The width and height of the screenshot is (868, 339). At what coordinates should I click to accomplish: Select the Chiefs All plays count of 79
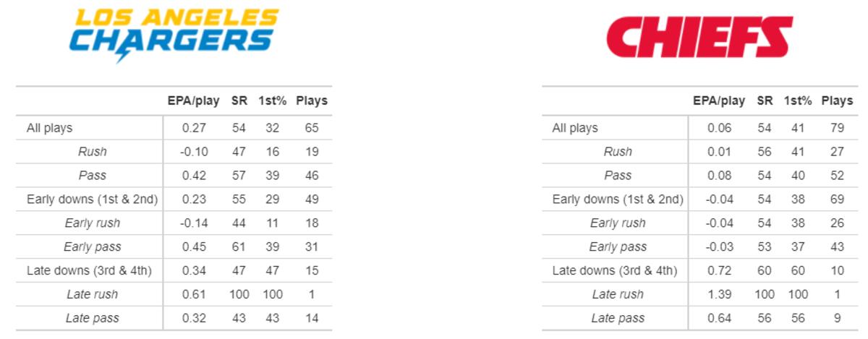(x=837, y=128)
